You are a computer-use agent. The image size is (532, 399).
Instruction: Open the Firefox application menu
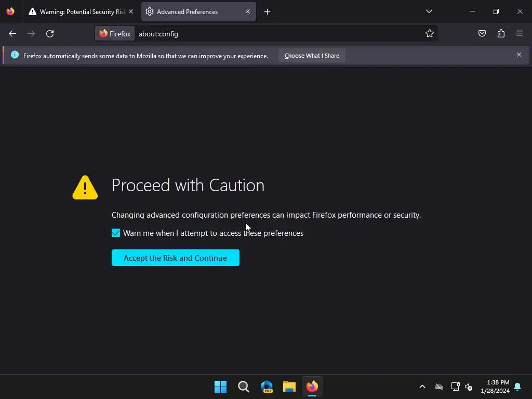(520, 34)
